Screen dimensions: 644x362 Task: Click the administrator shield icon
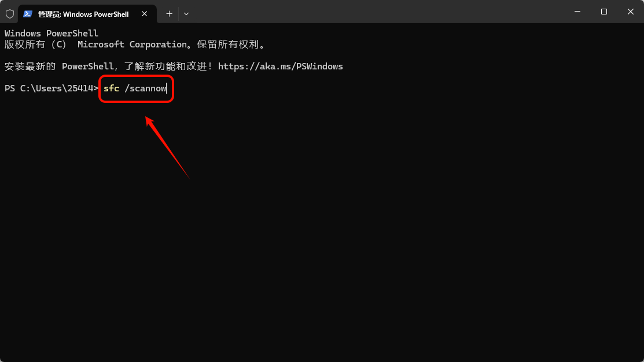(x=10, y=14)
